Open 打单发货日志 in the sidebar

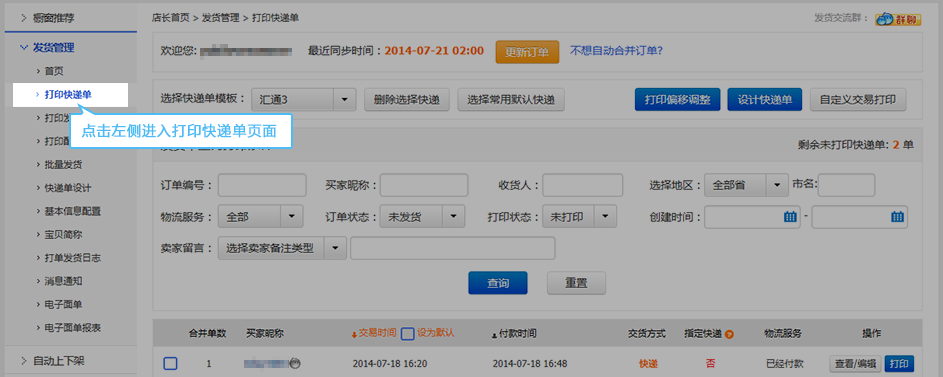click(x=72, y=258)
